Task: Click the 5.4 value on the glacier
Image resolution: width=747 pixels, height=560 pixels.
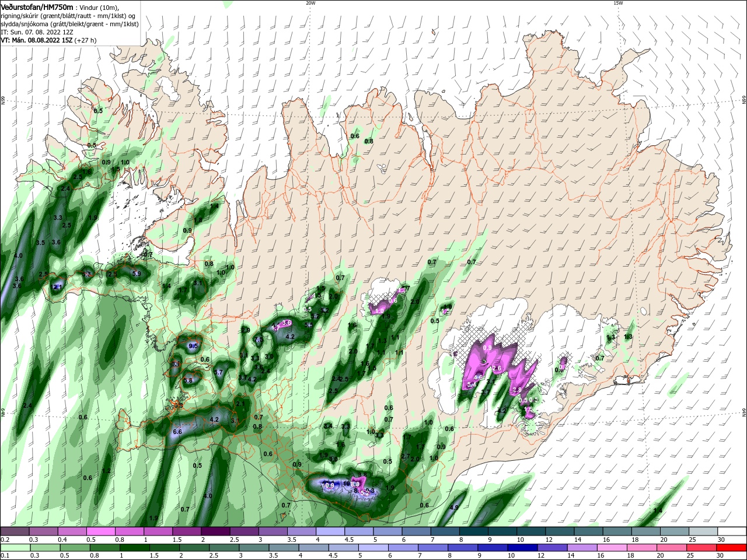Action: 472,385
